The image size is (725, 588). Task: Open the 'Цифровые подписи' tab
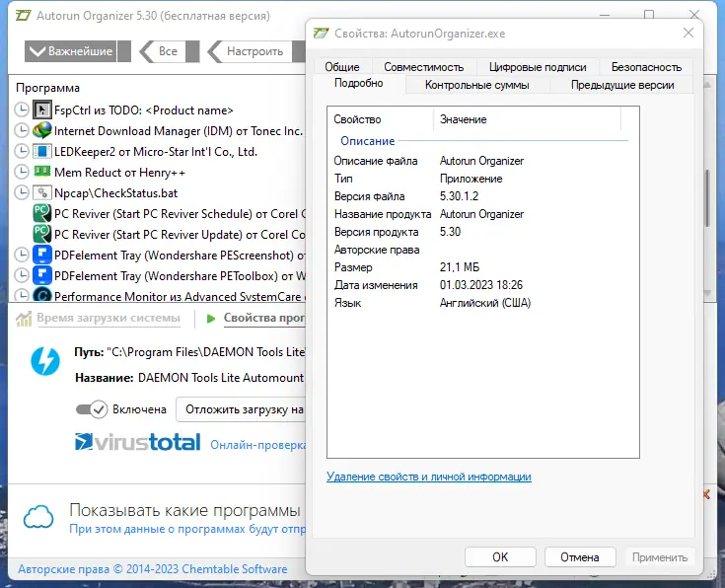click(538, 67)
